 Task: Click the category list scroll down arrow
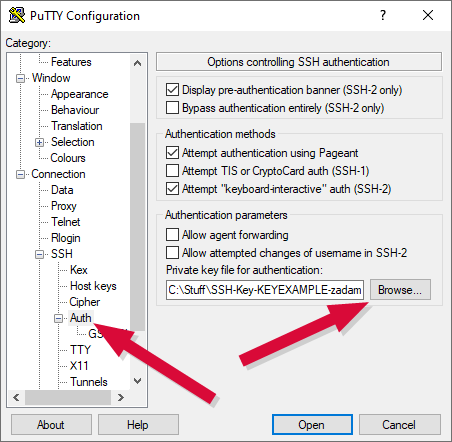[137, 380]
